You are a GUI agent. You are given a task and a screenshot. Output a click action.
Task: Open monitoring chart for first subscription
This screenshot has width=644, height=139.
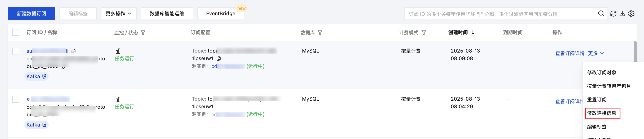click(x=118, y=51)
